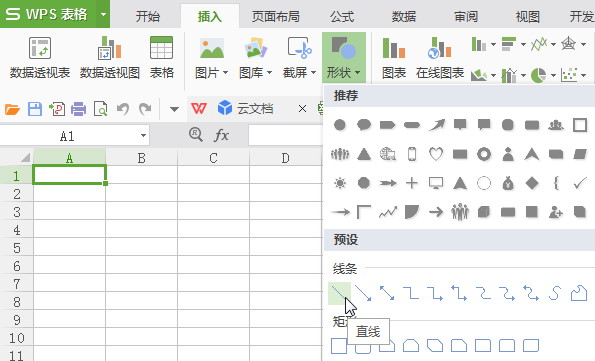Click the fx insert function icon

point(221,135)
